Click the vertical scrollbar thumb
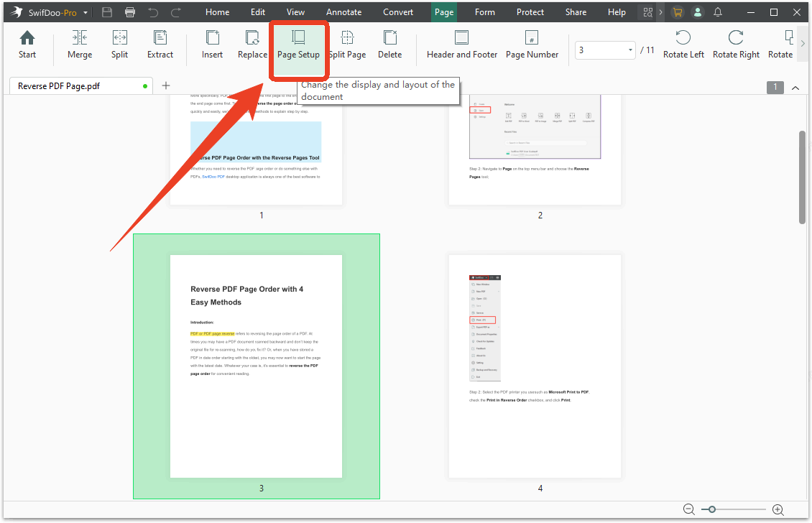Screen dimensions: 812x523 (802, 177)
